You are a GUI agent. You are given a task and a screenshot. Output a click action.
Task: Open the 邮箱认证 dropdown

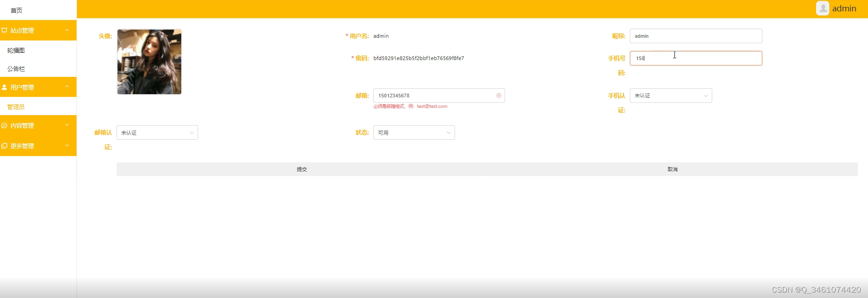[157, 132]
